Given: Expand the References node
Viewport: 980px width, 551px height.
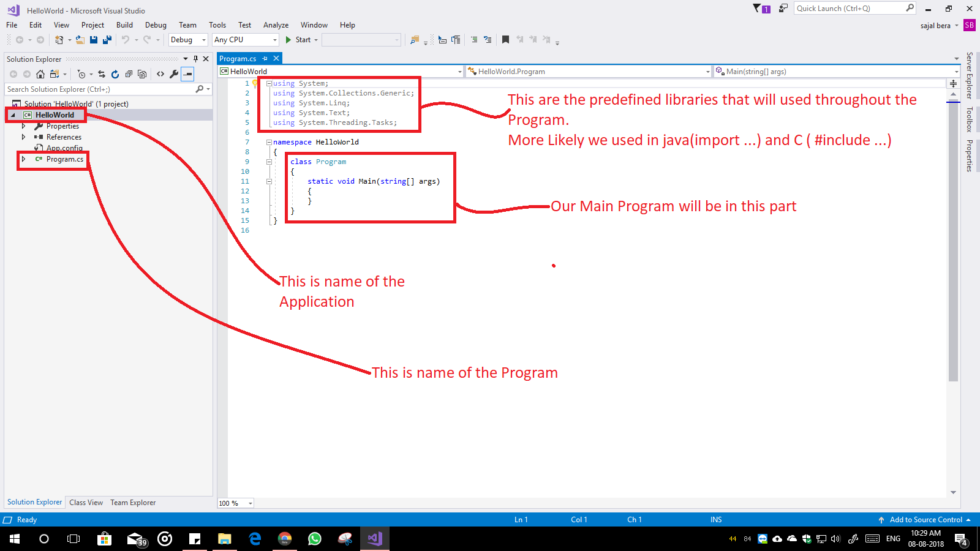Looking at the screenshot, I should [24, 137].
